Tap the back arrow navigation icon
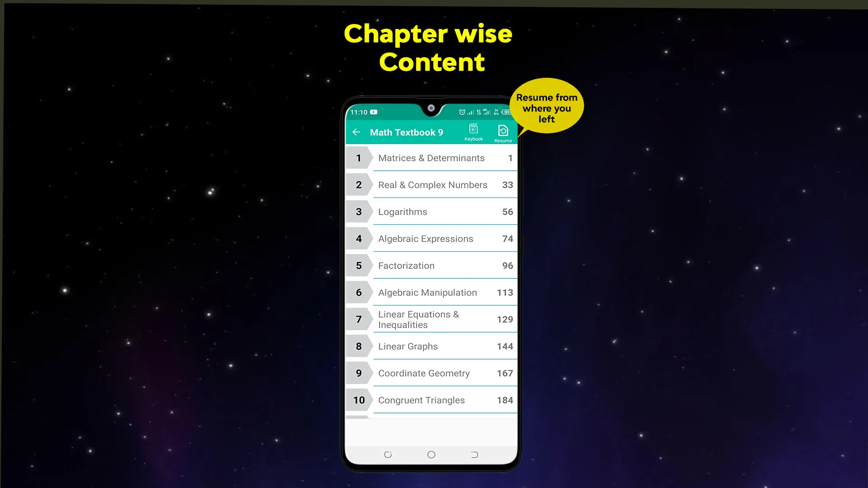This screenshot has width=868, height=488. [x=357, y=132]
